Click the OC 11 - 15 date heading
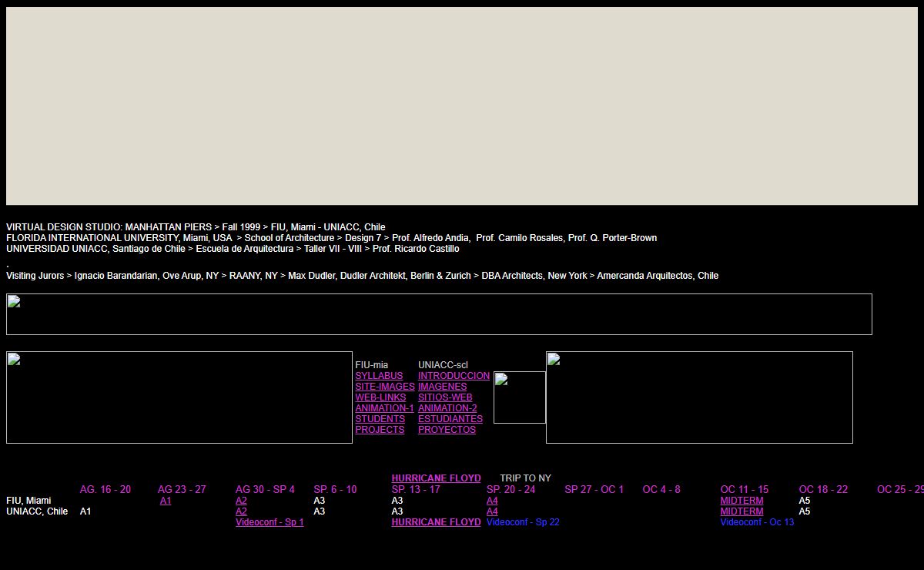924x570 pixels. 744,489
